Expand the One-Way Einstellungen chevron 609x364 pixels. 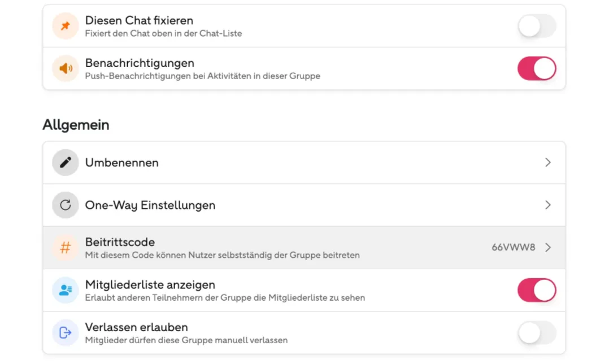(547, 205)
